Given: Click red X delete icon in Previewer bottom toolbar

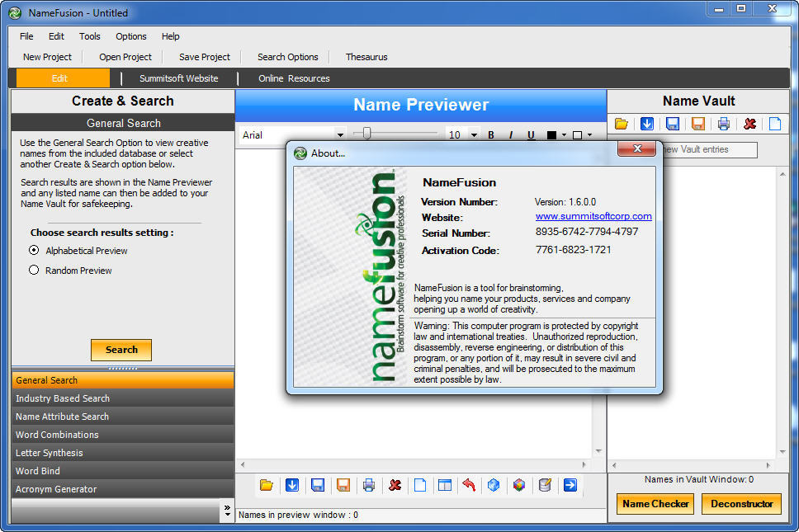Looking at the screenshot, I should 395,485.
